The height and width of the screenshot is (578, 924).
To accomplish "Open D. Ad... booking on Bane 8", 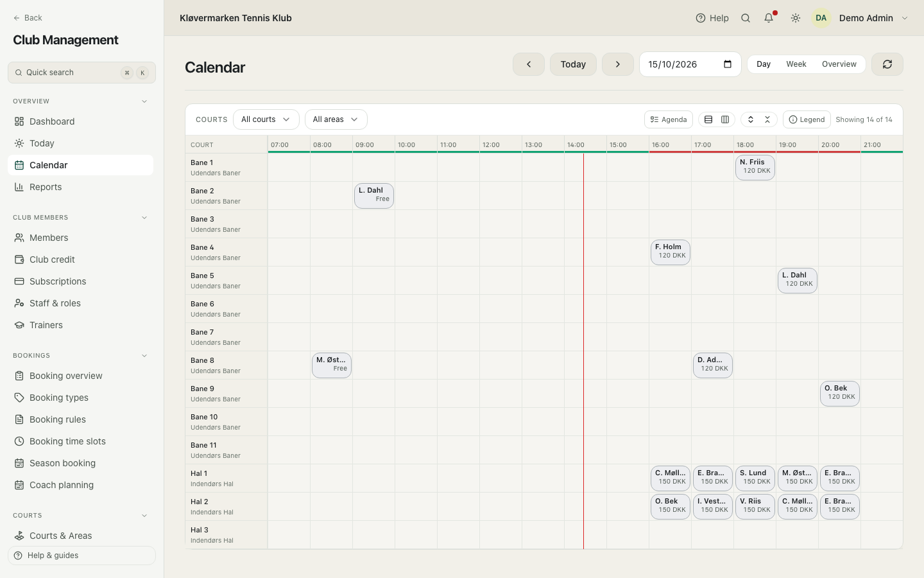I will (x=713, y=365).
